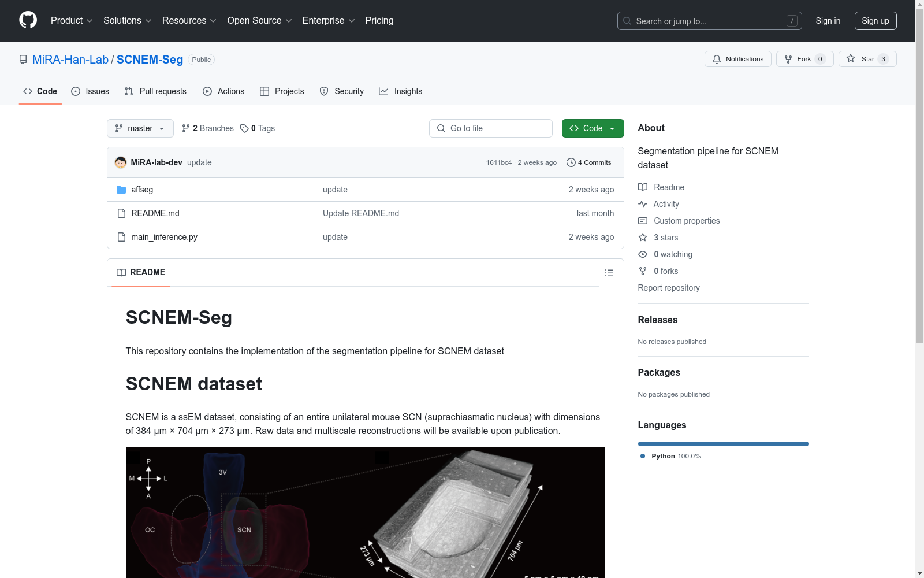Click the MiRA-lab-dev author name
The image size is (924, 578).
[x=157, y=162]
